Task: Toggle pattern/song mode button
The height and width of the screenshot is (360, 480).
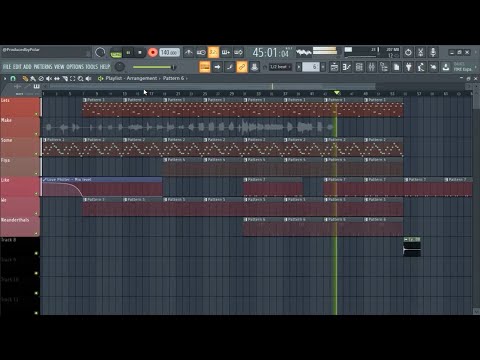Action: click(x=116, y=53)
